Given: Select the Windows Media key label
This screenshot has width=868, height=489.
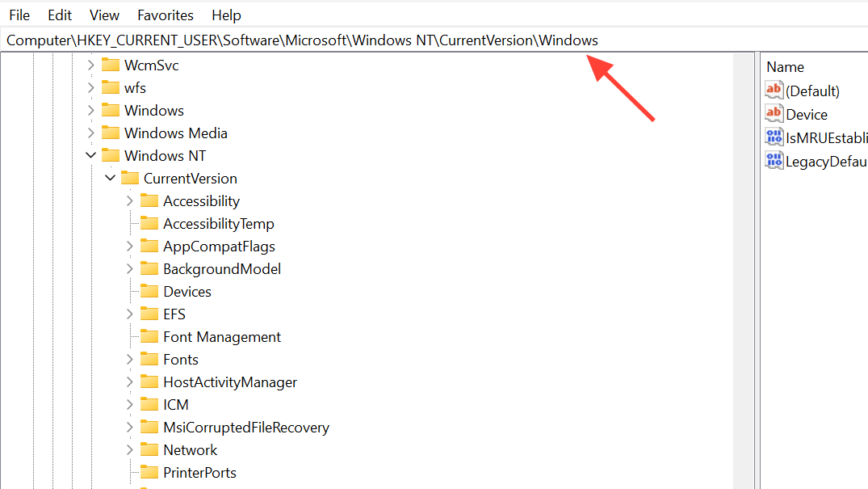Looking at the screenshot, I should pos(176,133).
